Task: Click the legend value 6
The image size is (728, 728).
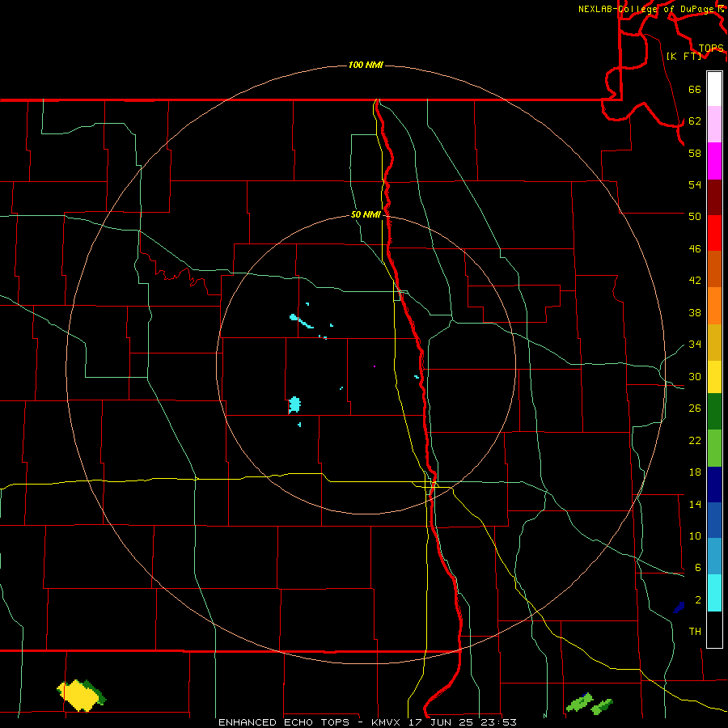Action: pyautogui.click(x=697, y=567)
